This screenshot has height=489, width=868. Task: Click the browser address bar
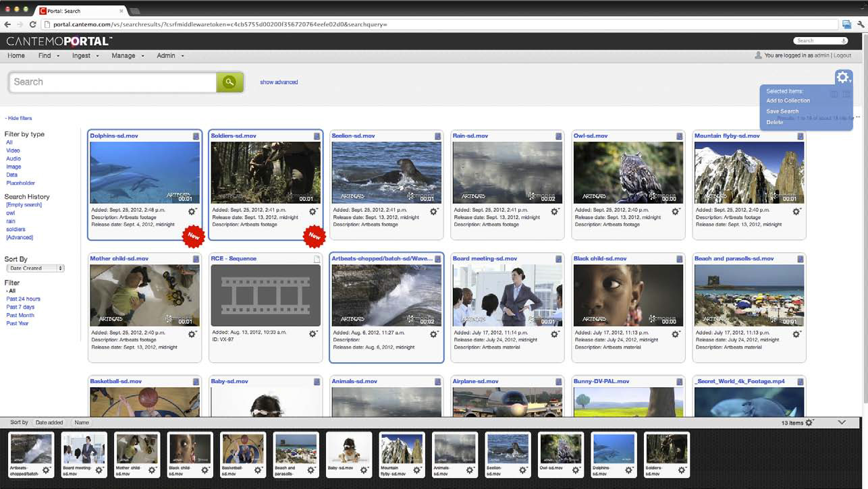pyautogui.click(x=439, y=24)
